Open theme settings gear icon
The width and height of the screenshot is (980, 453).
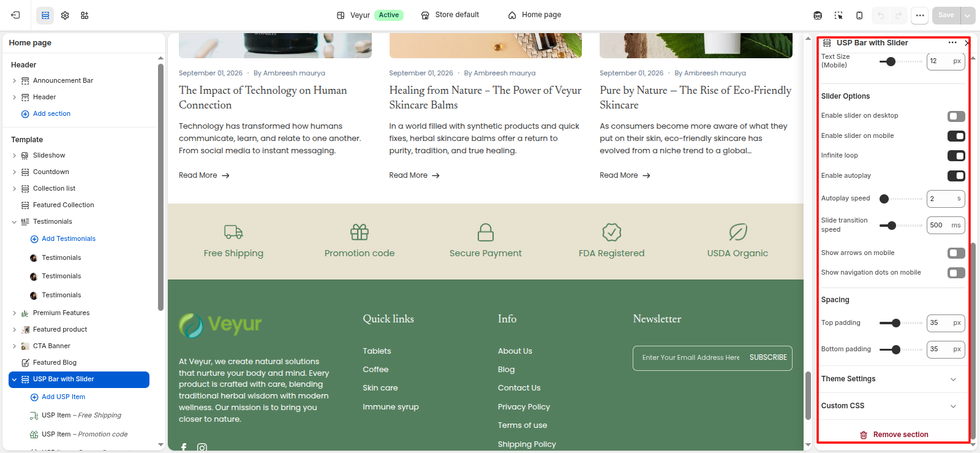pos(65,15)
